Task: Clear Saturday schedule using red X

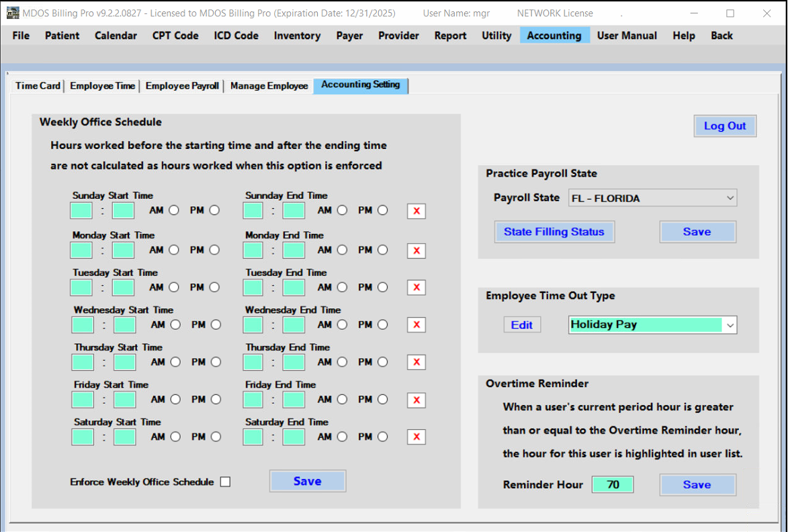Action: click(417, 437)
